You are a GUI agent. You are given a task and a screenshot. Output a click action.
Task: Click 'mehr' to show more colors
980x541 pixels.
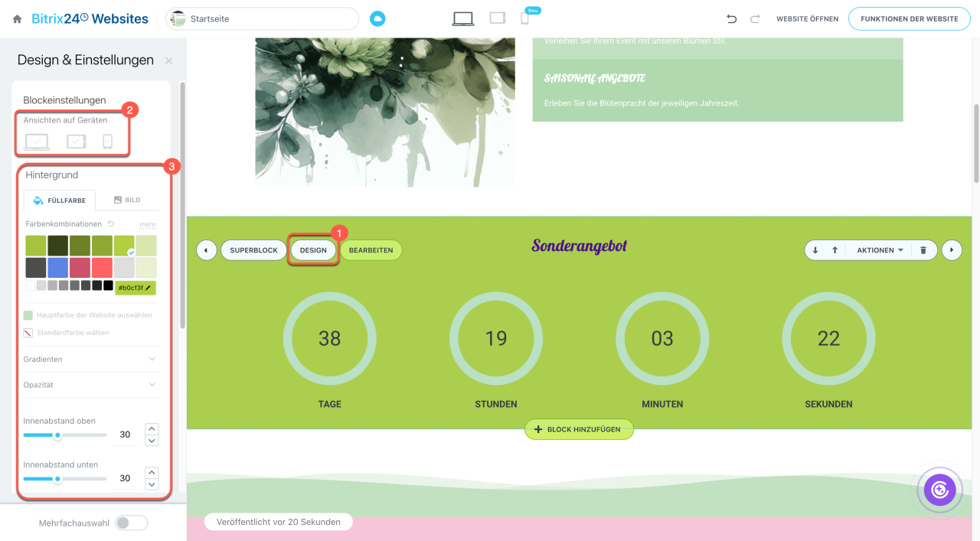tap(148, 224)
